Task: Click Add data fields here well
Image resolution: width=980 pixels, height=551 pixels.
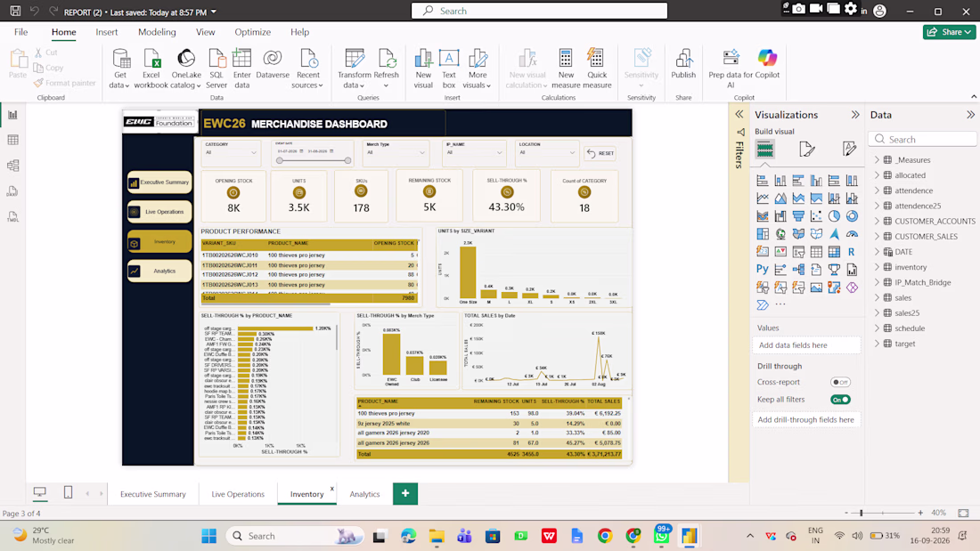Action: [806, 344]
